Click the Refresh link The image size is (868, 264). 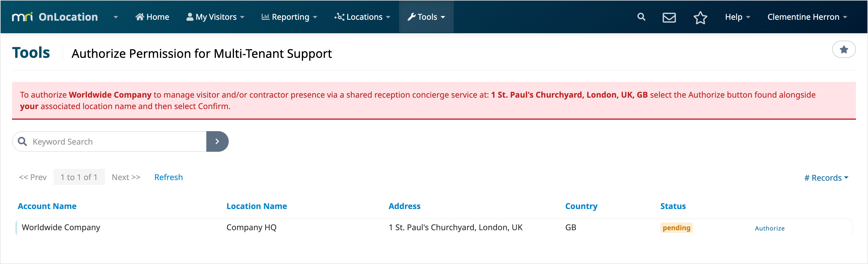click(169, 177)
